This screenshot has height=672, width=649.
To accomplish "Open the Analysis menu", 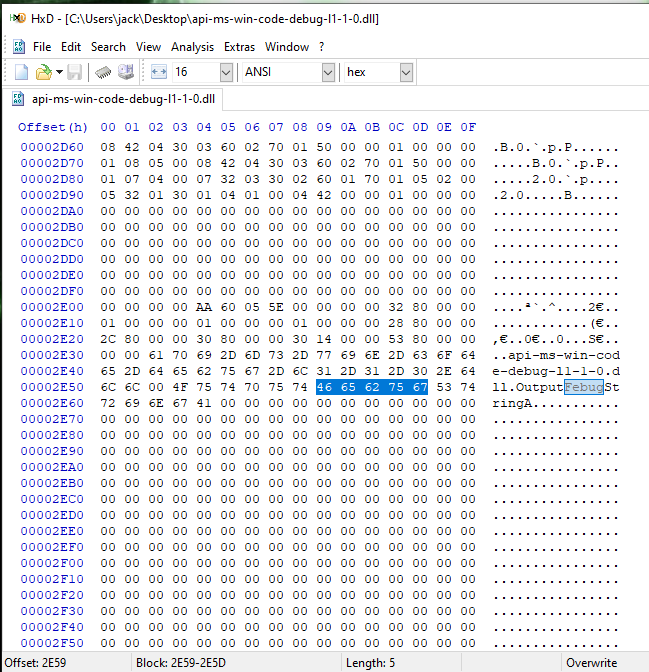I will click(x=192, y=47).
